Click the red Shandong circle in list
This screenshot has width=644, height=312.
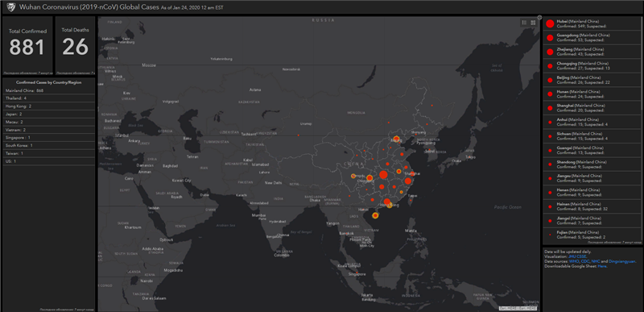(550, 164)
